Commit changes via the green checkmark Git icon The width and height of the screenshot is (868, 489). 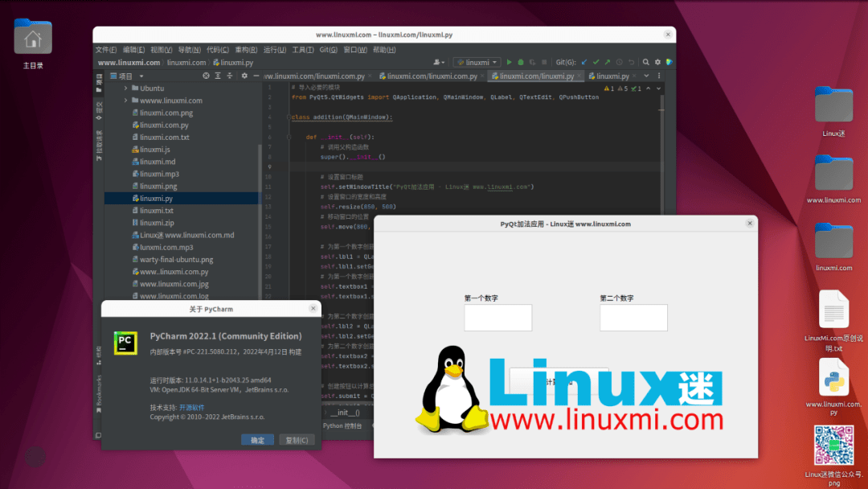[596, 62]
